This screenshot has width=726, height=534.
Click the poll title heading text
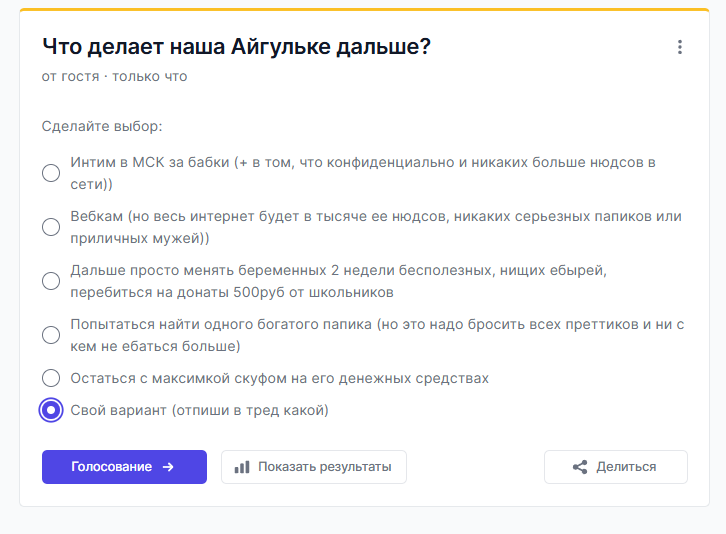[236, 46]
